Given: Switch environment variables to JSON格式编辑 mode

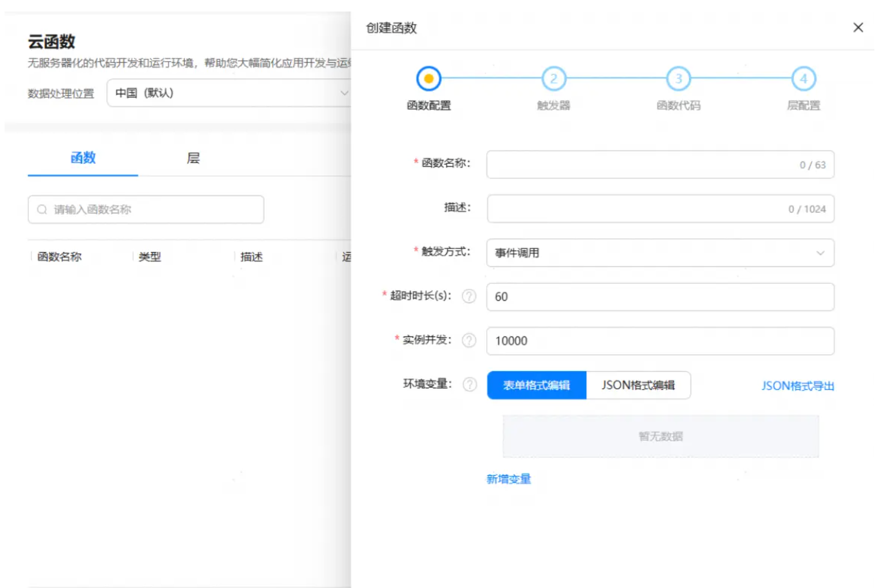Looking at the screenshot, I should (x=639, y=385).
